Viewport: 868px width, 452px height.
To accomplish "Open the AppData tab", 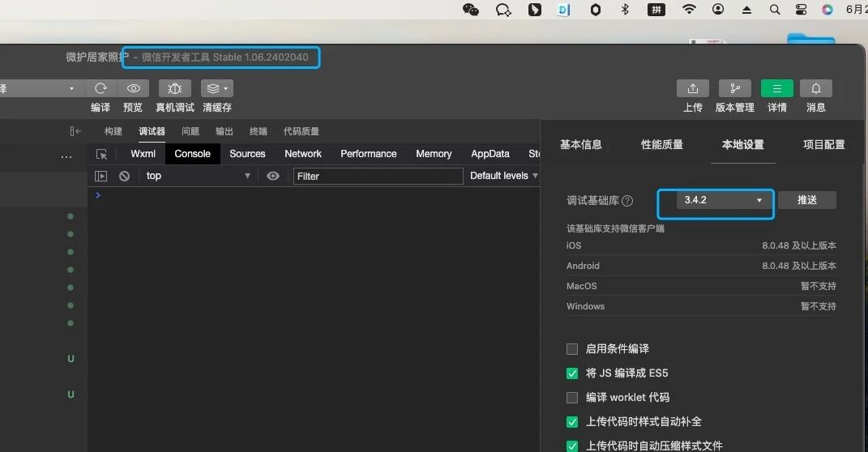I will tap(490, 154).
